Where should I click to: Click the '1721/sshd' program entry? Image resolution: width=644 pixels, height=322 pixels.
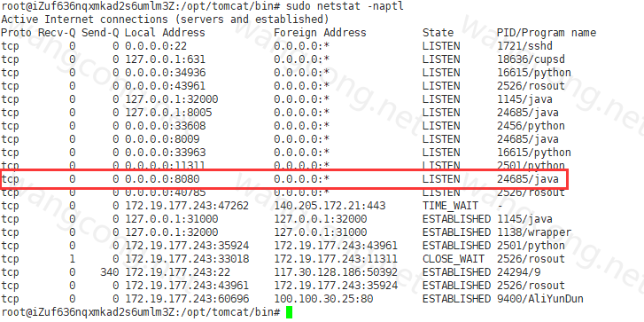[x=524, y=46]
